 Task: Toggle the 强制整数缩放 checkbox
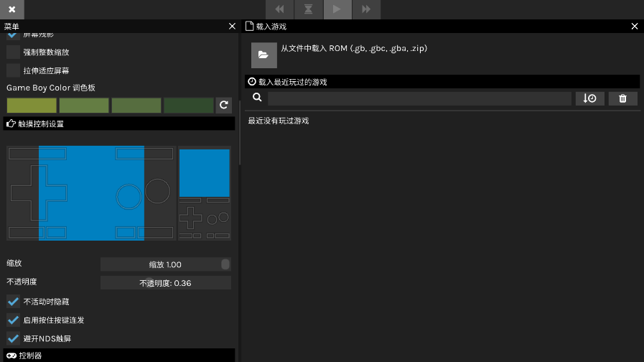(x=13, y=52)
